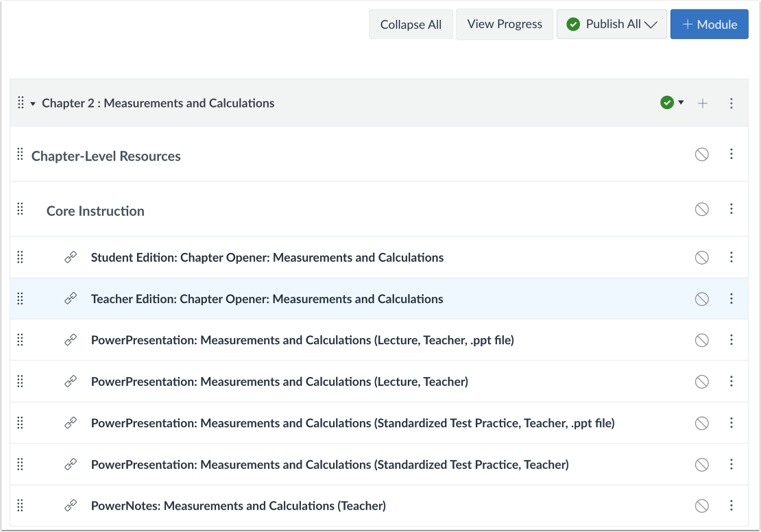761x532 pixels.
Task: Click the plus icon to add item to Chapter 2
Action: pyautogui.click(x=702, y=104)
